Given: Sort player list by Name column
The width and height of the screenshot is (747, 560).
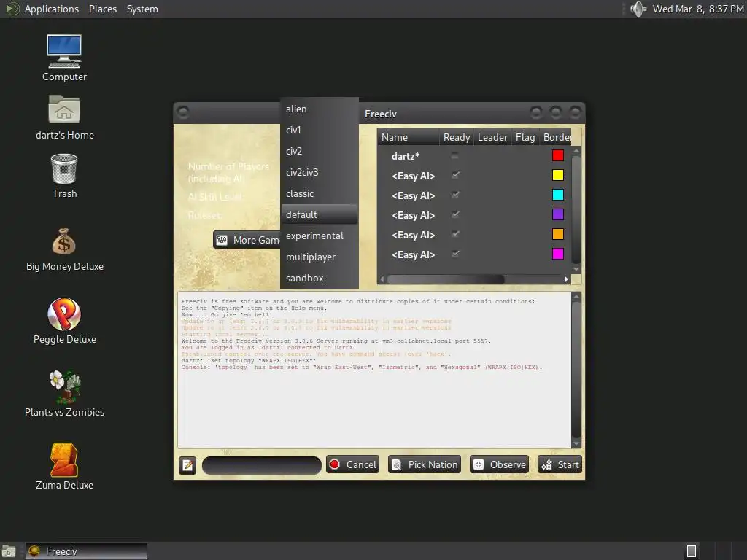Looking at the screenshot, I should (x=409, y=137).
